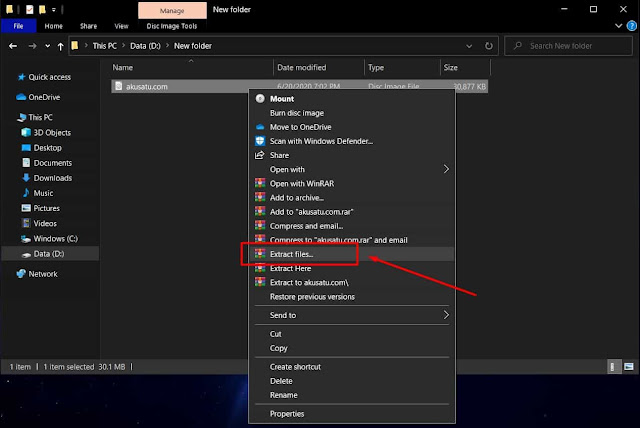Image resolution: width=640 pixels, height=428 pixels.
Task: Open Desktop in the navigation pane
Action: pyautogui.click(x=50, y=148)
